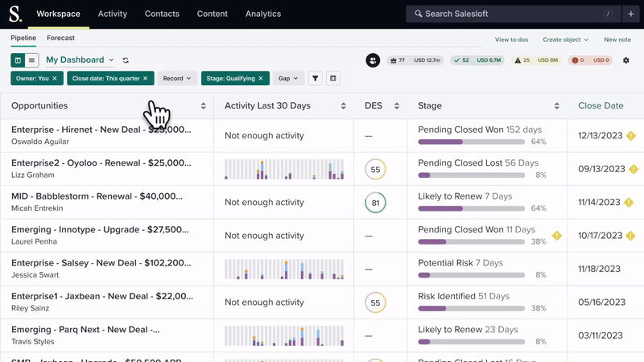Click the Parq Next activity bar chart
Screen dimensions: 644x362
(x=284, y=335)
